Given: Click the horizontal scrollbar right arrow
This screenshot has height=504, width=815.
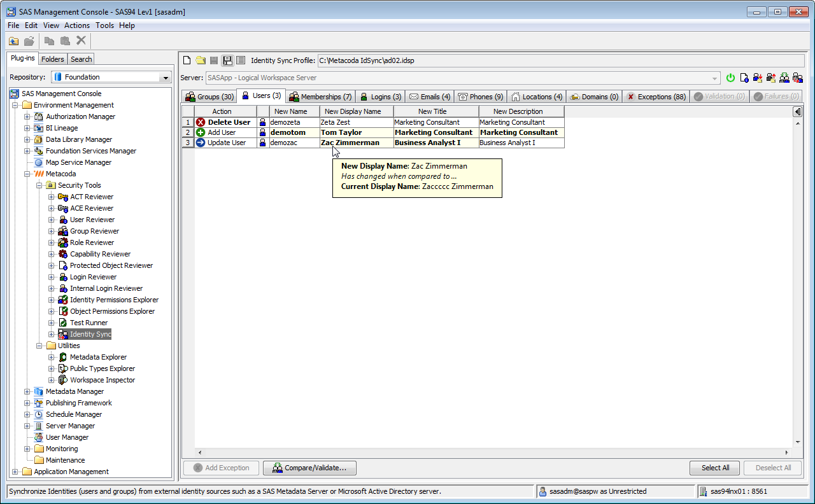Looking at the screenshot, I should click(x=786, y=452).
